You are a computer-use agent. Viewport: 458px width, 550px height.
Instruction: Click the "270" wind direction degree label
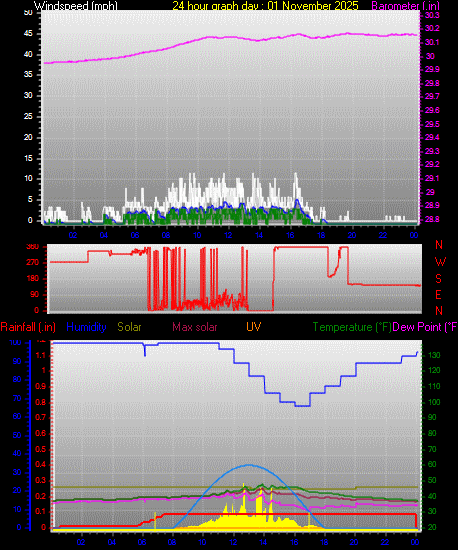(x=33, y=263)
